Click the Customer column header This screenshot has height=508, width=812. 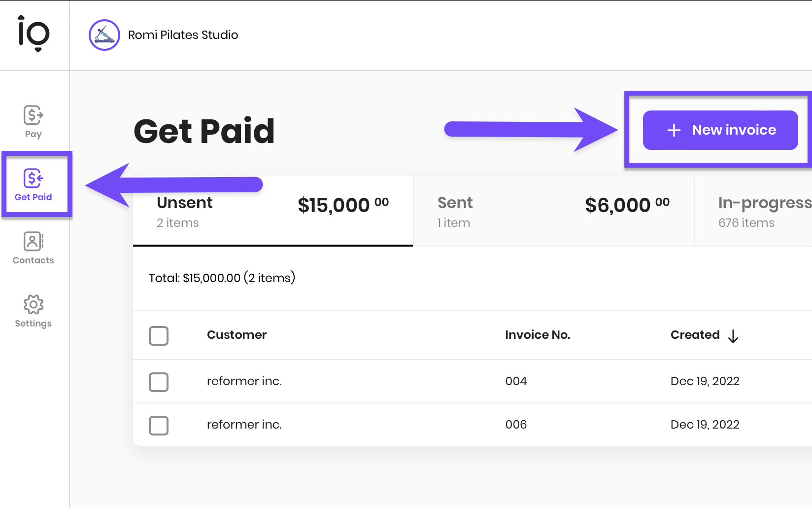coord(237,335)
